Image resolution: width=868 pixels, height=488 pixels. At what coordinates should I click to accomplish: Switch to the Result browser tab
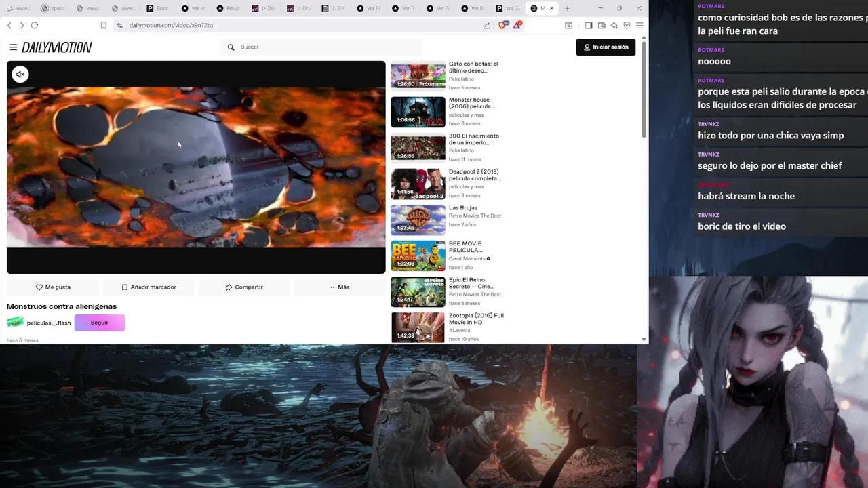(x=229, y=8)
